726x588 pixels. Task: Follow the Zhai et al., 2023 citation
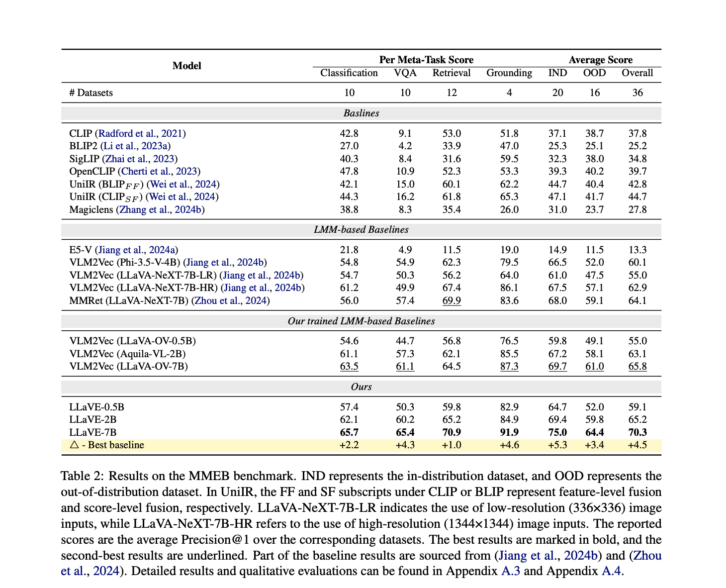(139, 159)
